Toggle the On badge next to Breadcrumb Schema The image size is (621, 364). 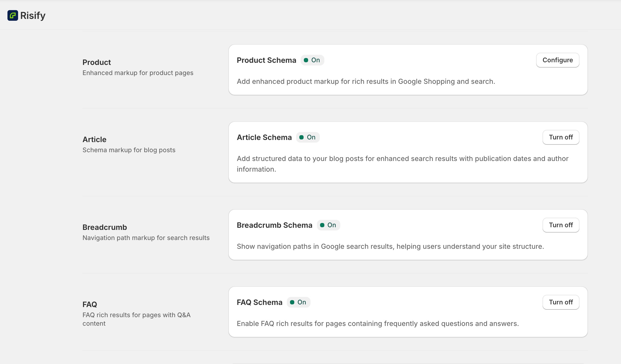point(328,225)
